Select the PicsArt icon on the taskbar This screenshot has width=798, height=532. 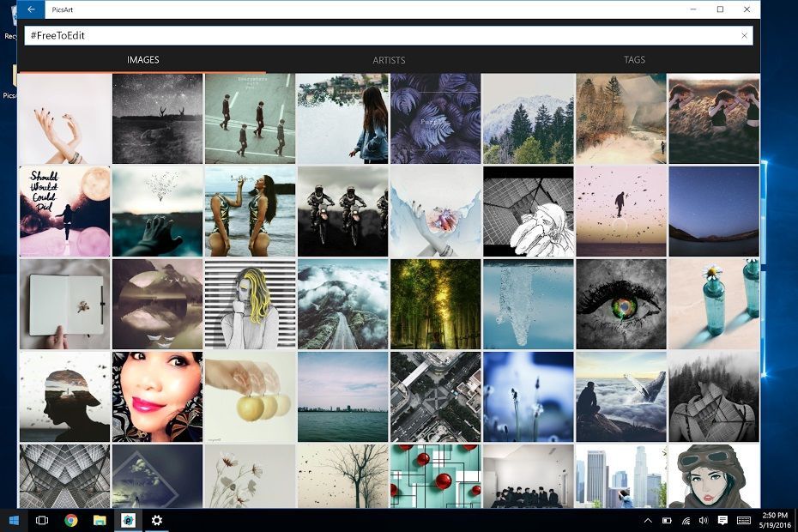pos(127,520)
